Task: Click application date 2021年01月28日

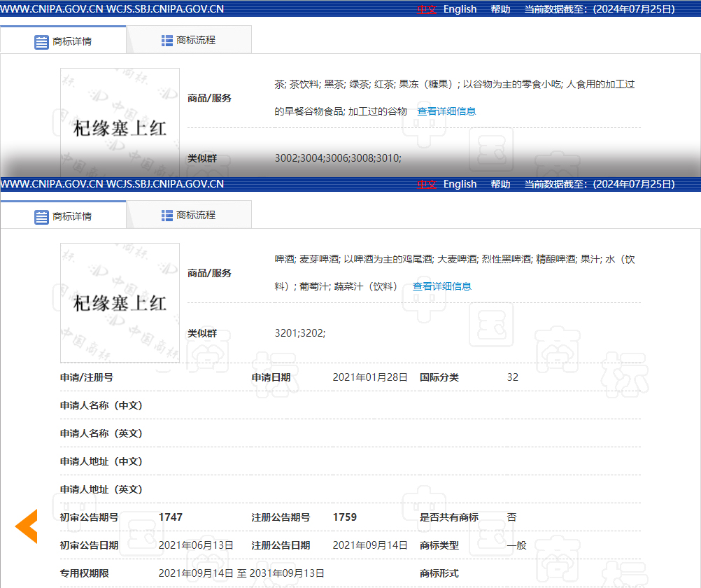Action: point(370,377)
